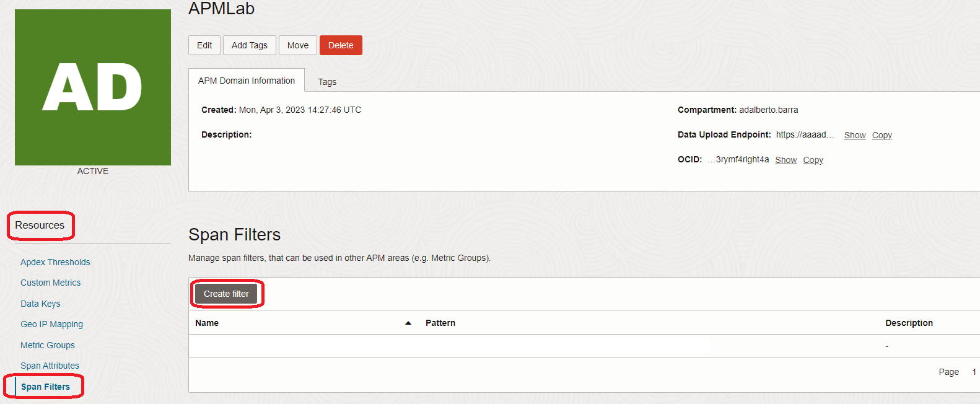Viewport: 980px width, 404px height.
Task: Click the green AD domain avatar
Action: 93,87
